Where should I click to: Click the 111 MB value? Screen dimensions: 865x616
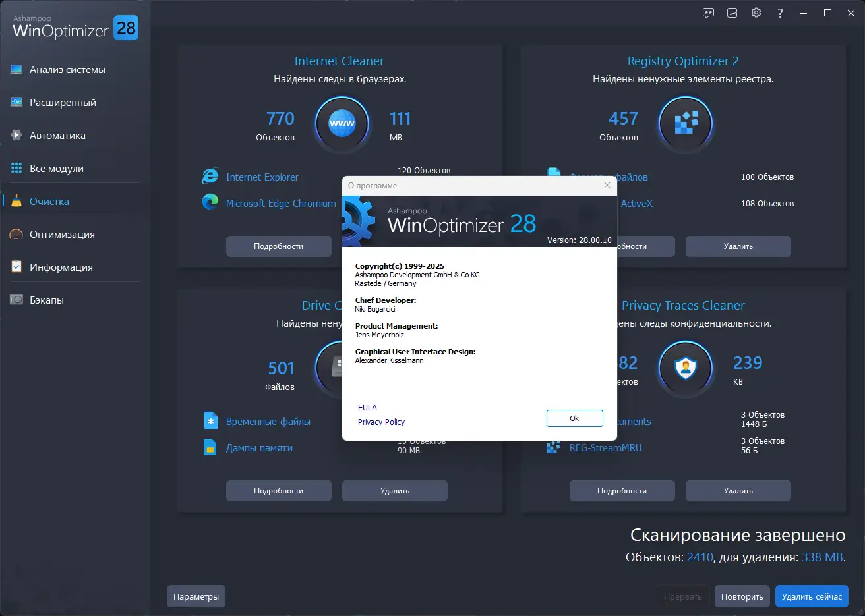[400, 119]
